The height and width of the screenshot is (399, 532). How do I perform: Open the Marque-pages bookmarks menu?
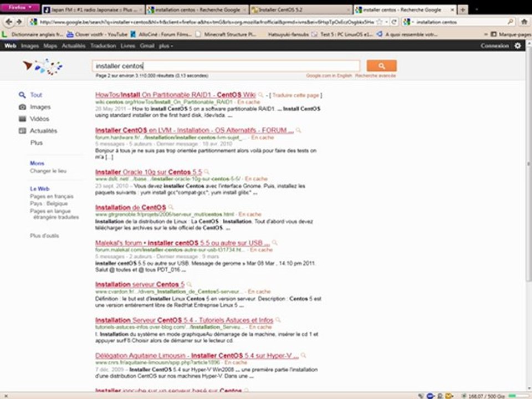coord(511,34)
